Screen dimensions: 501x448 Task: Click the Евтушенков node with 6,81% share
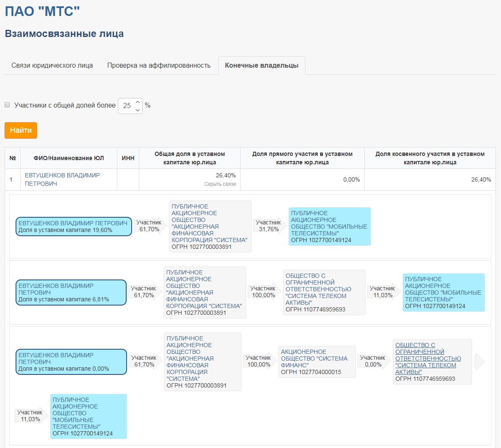(71, 293)
